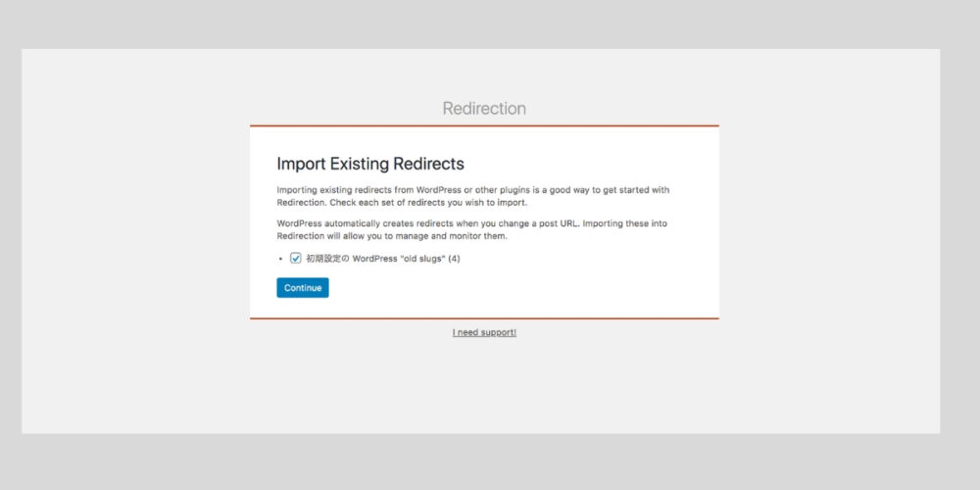980x490 pixels.
Task: Click the Continue button
Action: tap(303, 287)
